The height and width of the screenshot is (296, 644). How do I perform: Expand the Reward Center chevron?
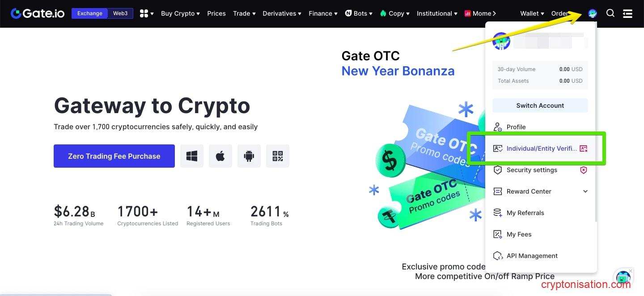pos(585,191)
